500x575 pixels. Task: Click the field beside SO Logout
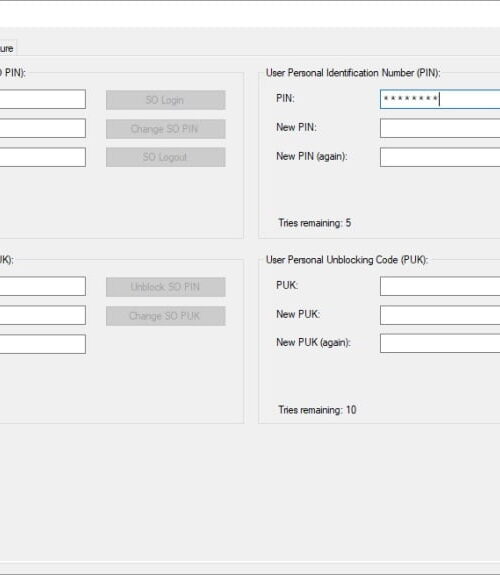tap(43, 157)
